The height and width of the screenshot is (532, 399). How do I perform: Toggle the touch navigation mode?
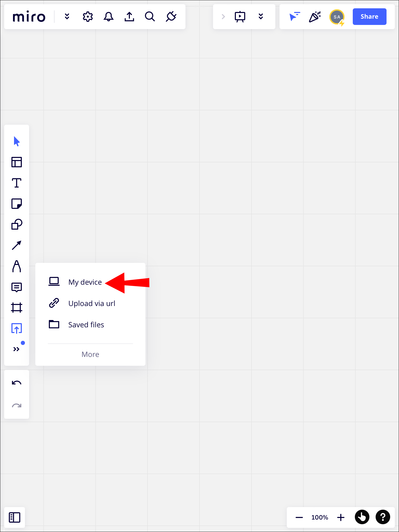point(362,517)
